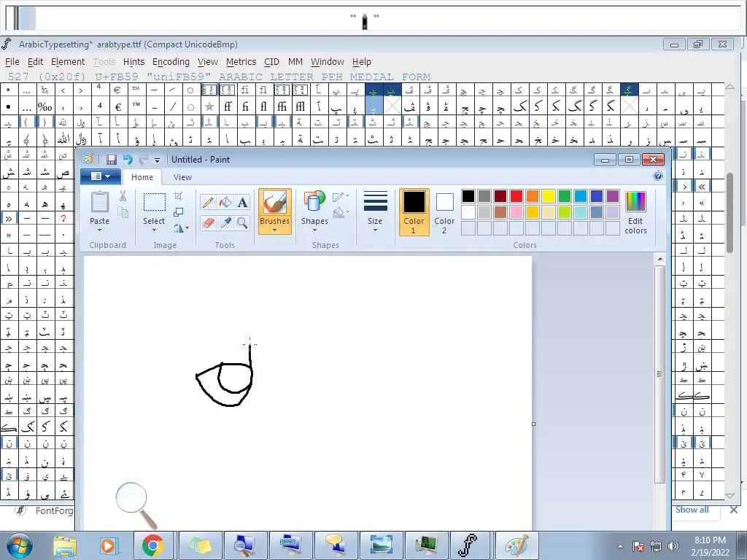
Task: Click the Resize icon in Image group
Action: (x=179, y=212)
